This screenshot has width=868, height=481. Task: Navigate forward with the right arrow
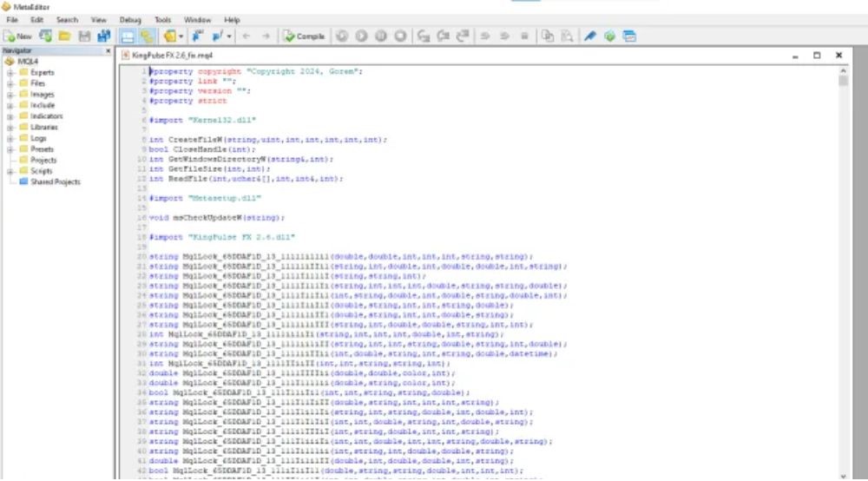coord(266,36)
